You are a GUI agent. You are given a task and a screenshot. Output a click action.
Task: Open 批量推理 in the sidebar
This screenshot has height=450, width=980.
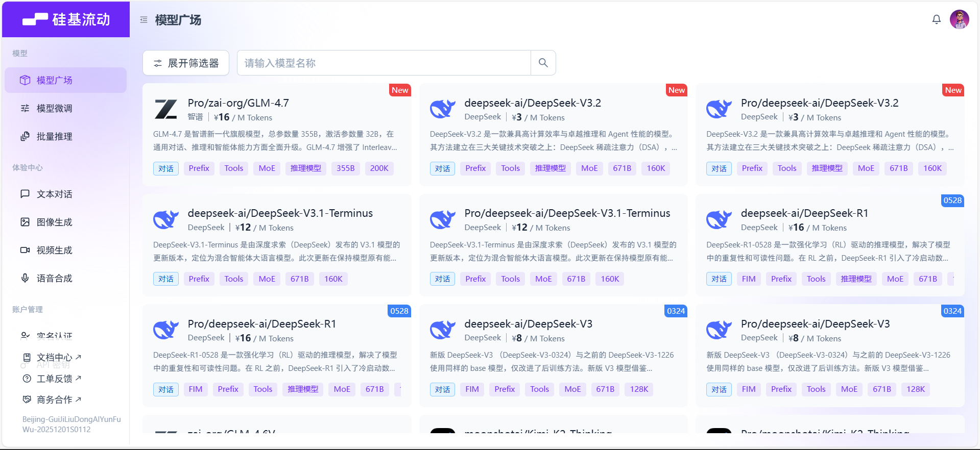[65, 136]
